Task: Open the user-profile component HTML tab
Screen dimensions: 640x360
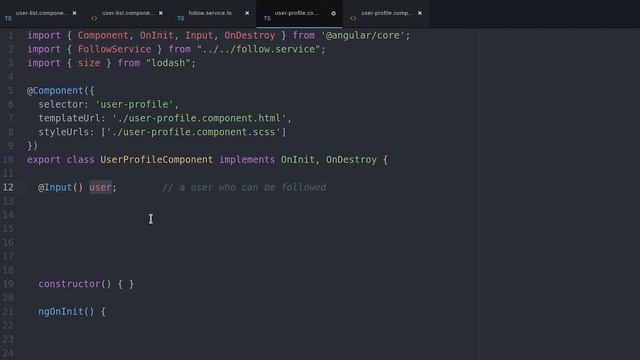Action: point(386,13)
